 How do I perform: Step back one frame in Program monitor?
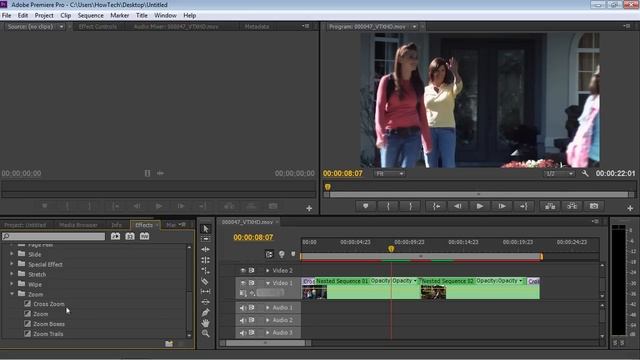coord(458,206)
